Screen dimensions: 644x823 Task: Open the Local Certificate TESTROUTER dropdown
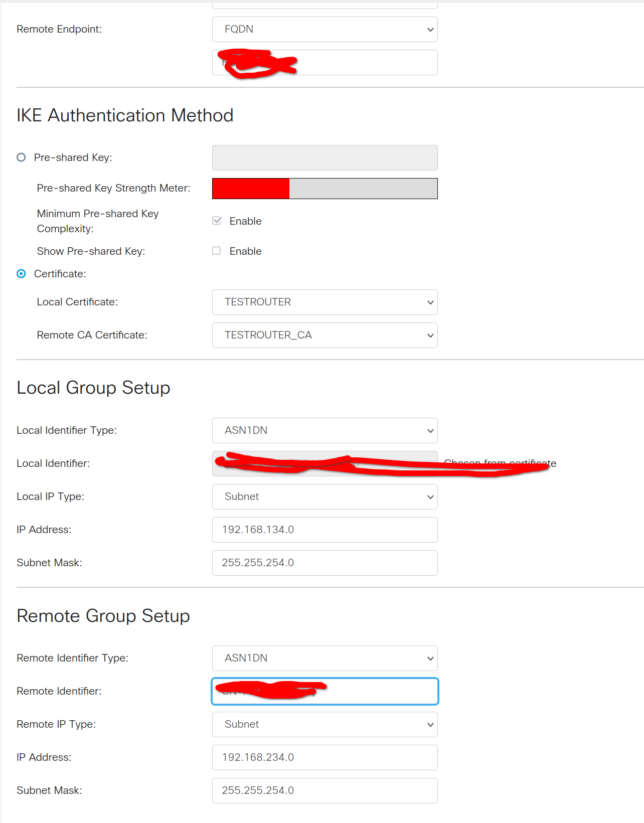[325, 302]
